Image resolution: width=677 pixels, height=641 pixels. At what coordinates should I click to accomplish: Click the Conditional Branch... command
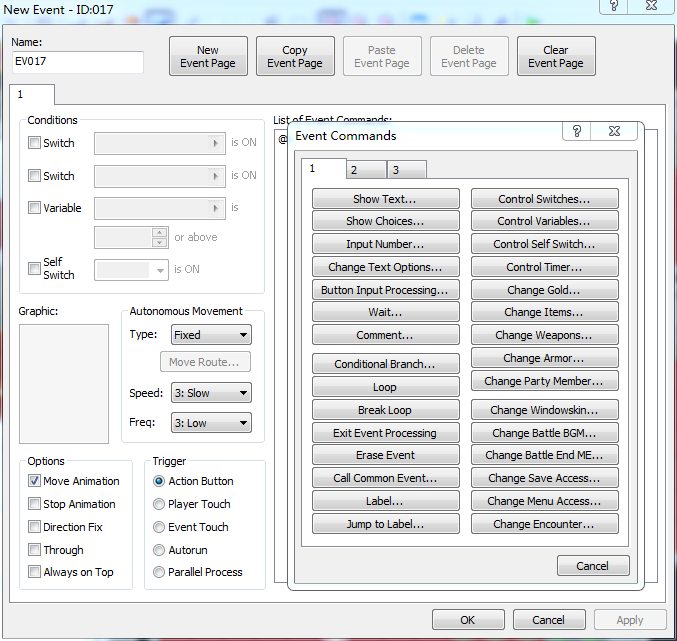[386, 364]
